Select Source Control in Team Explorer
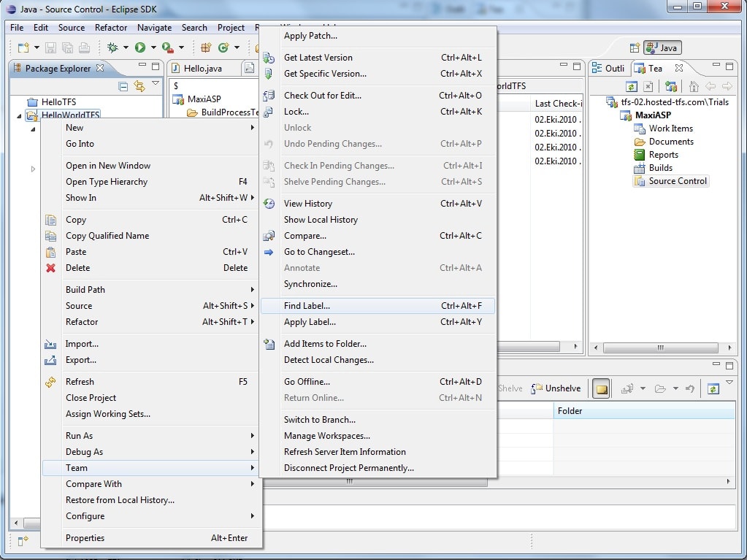The height and width of the screenshot is (560, 747). (x=671, y=181)
